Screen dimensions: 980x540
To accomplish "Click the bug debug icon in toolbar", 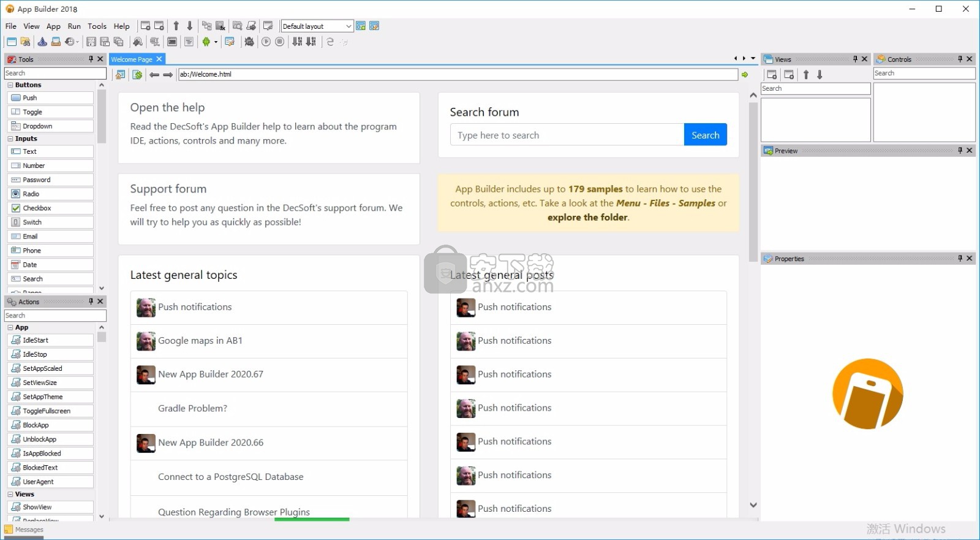I will (x=249, y=42).
